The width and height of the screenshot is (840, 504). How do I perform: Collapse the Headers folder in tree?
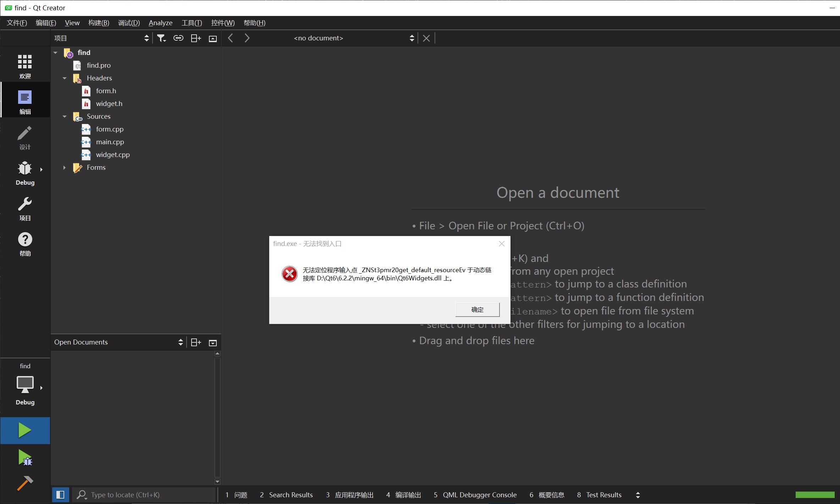65,78
